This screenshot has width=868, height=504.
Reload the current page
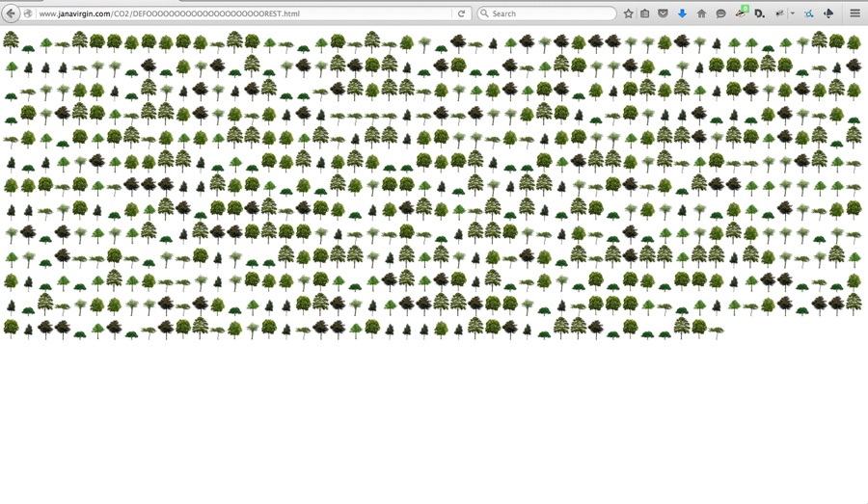(x=461, y=13)
